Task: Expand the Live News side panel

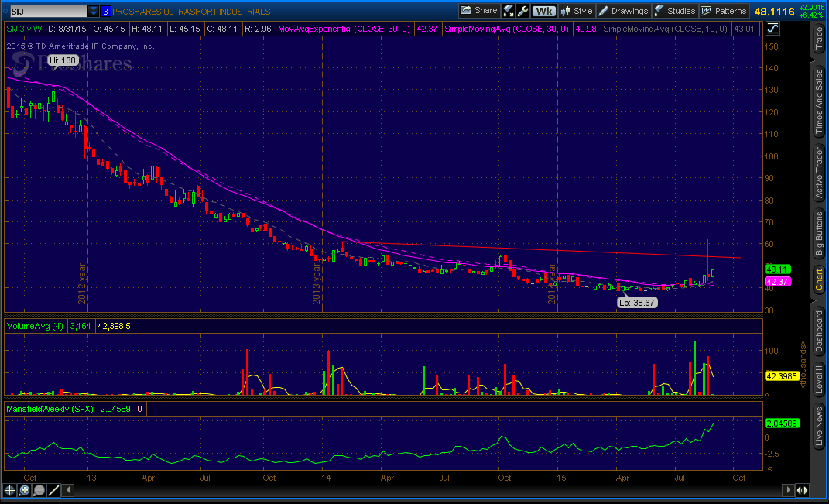Action: click(x=819, y=427)
